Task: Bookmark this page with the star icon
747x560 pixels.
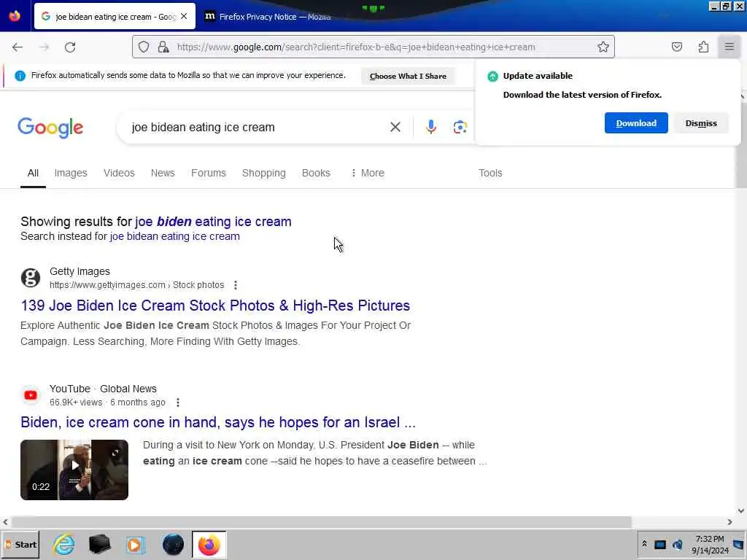Action: [603, 47]
